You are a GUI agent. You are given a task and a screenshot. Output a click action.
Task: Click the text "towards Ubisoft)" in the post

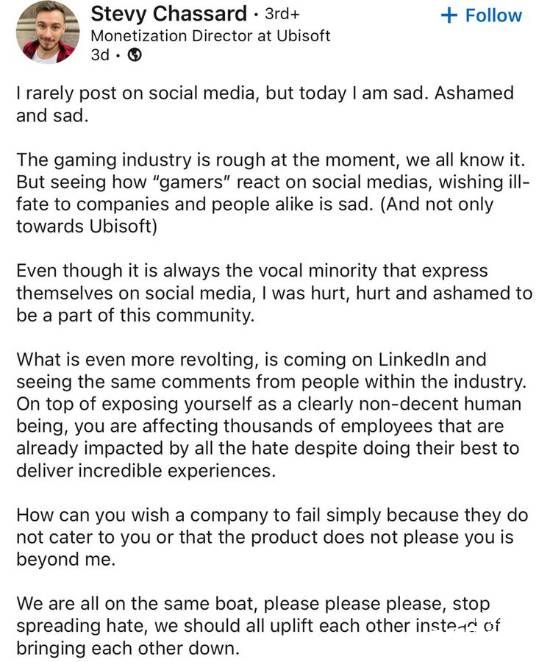(x=87, y=226)
